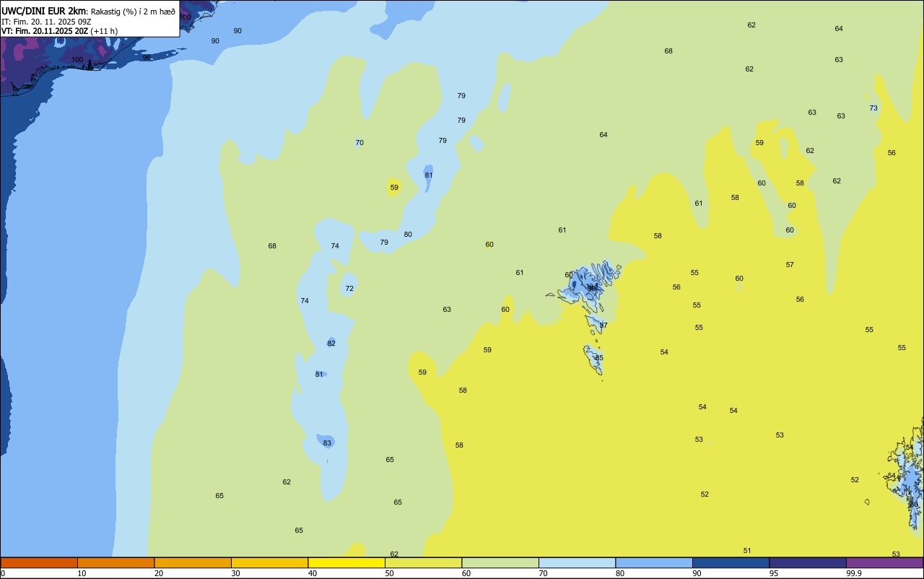Select the 80–90 medium blue legend swatch
The height and width of the screenshot is (579, 924).
tap(654, 562)
